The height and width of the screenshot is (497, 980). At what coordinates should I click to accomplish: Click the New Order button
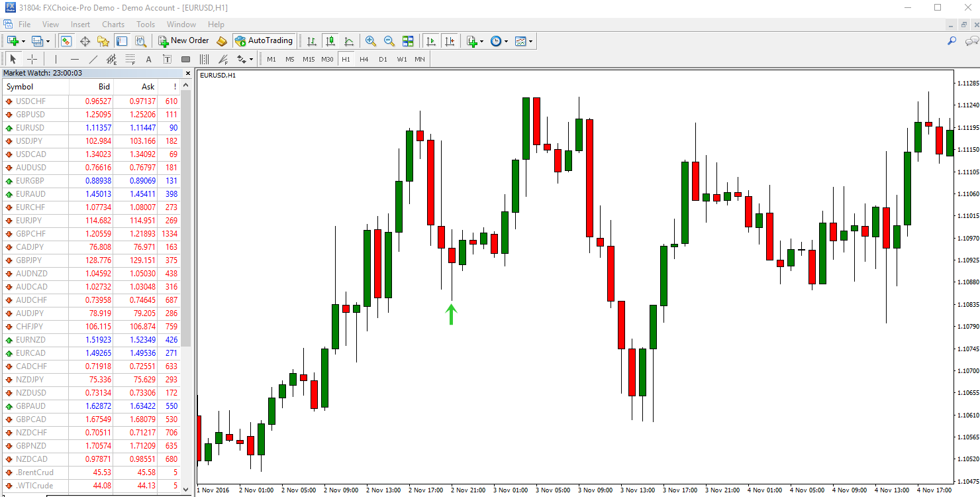[x=183, y=41]
